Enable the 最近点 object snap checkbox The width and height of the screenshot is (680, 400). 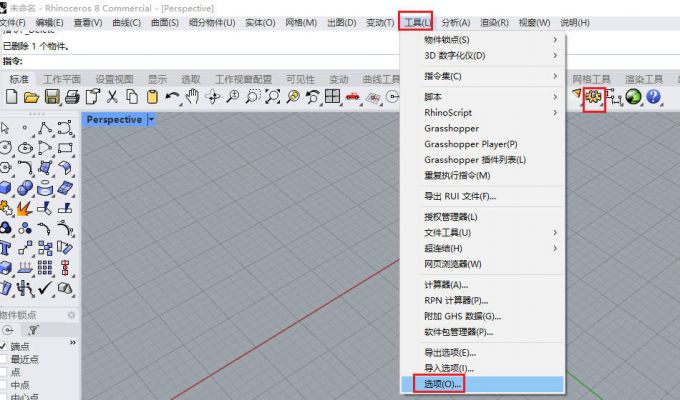(x=3, y=359)
